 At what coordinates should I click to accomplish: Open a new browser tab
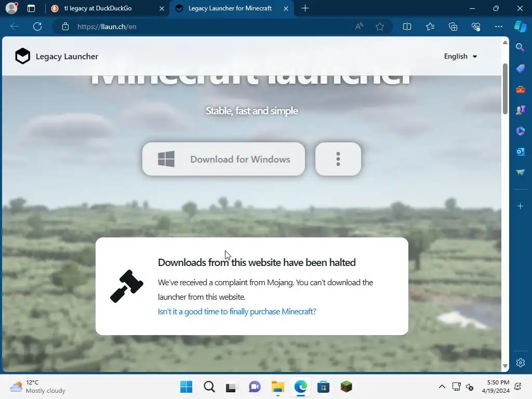305,8
